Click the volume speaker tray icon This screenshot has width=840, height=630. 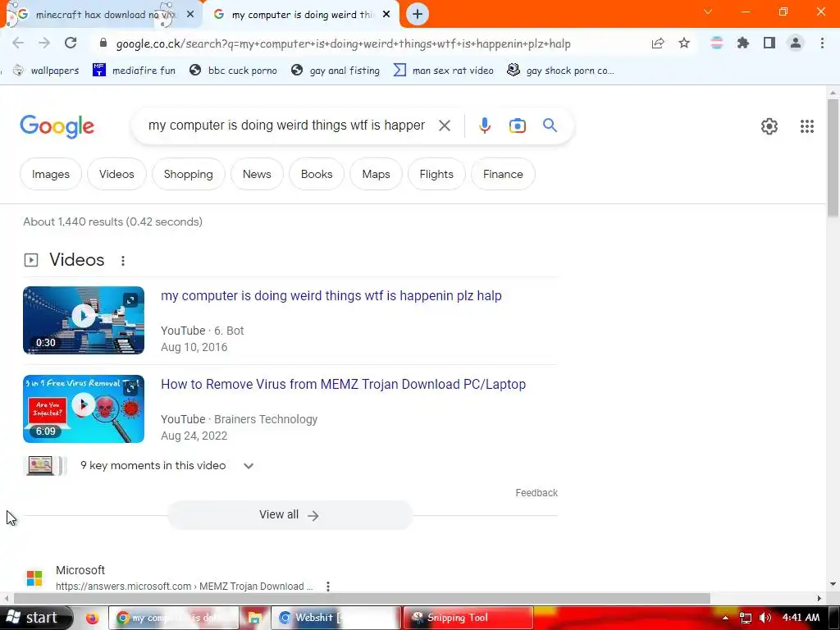[765, 618]
